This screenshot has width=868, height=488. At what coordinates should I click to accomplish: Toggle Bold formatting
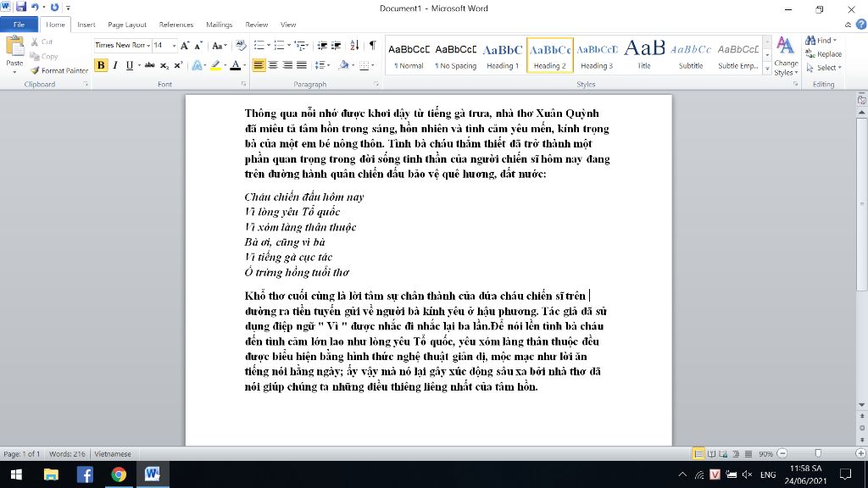(101, 65)
